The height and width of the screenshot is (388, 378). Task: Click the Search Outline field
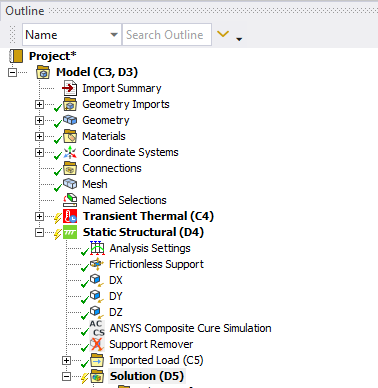[x=167, y=34]
